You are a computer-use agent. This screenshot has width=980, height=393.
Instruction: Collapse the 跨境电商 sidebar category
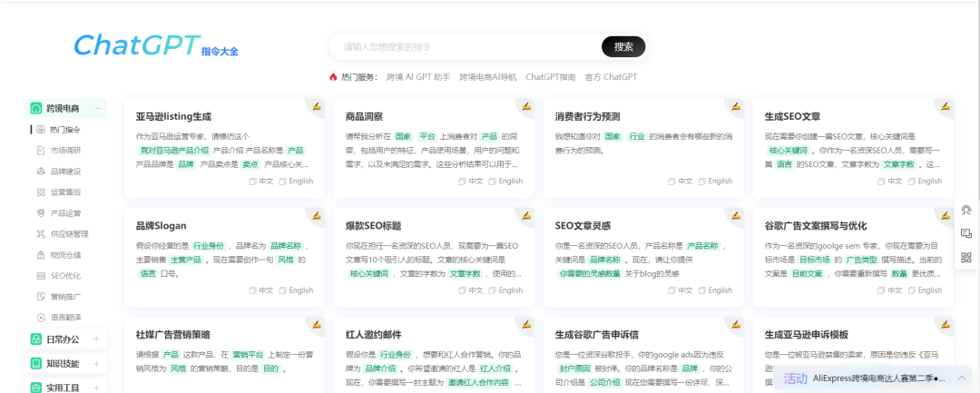pyautogui.click(x=98, y=108)
